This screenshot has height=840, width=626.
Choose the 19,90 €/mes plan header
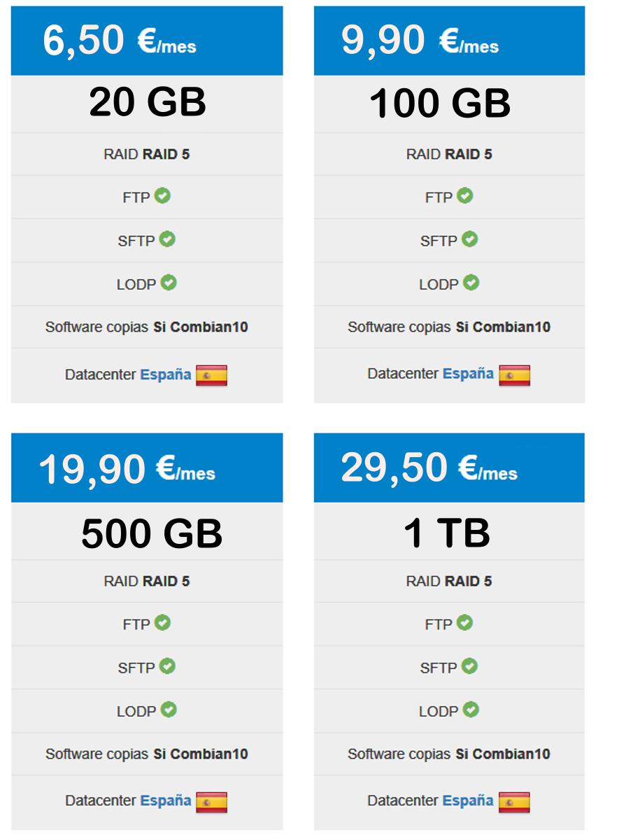pyautogui.click(x=147, y=468)
